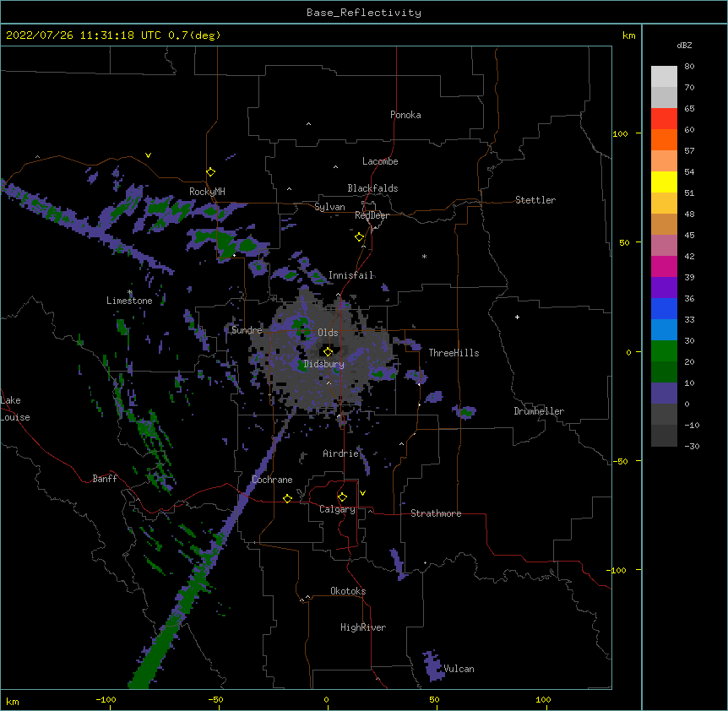Click the RedDeer city label
This screenshot has height=711, width=728.
[372, 215]
